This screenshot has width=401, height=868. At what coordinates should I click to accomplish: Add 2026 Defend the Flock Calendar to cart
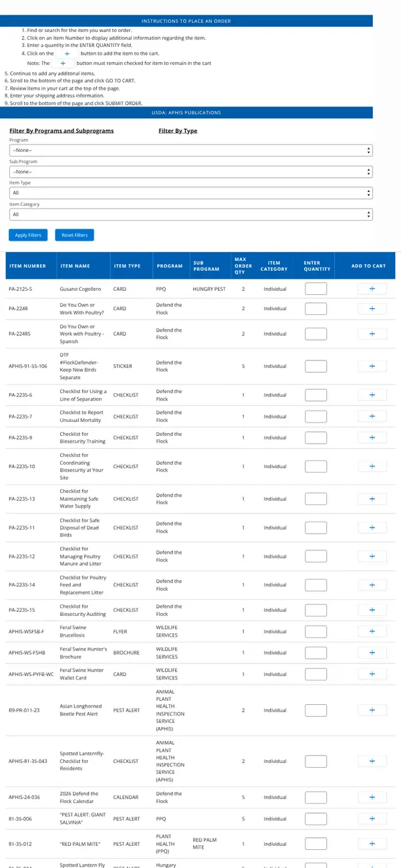coord(372,797)
